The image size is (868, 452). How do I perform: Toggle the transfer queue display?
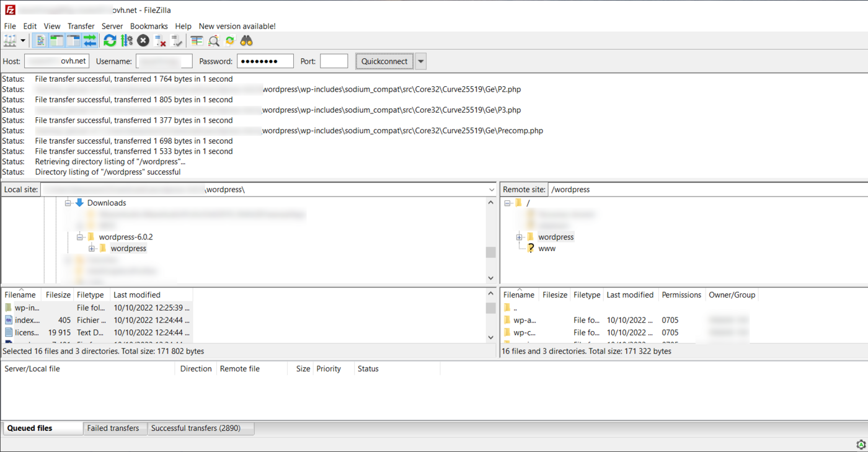coord(90,41)
